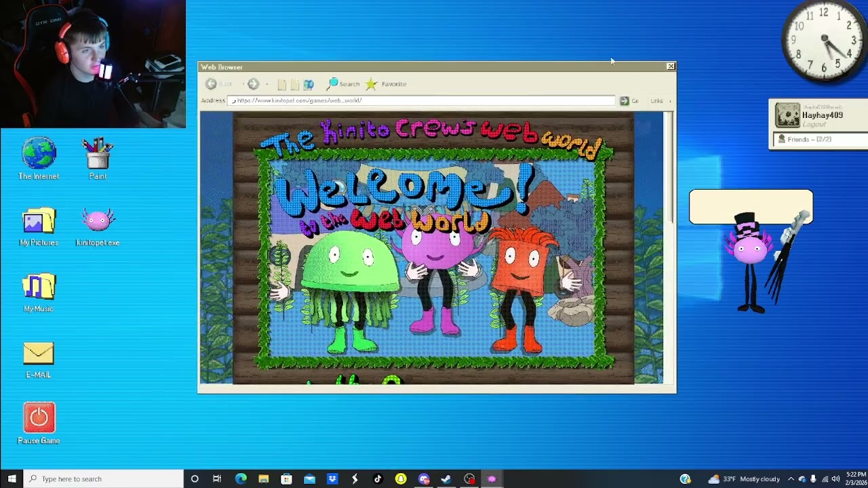Click Kinito's empty speech bubble
Image resolution: width=868 pixels, height=488 pixels.
point(751,207)
